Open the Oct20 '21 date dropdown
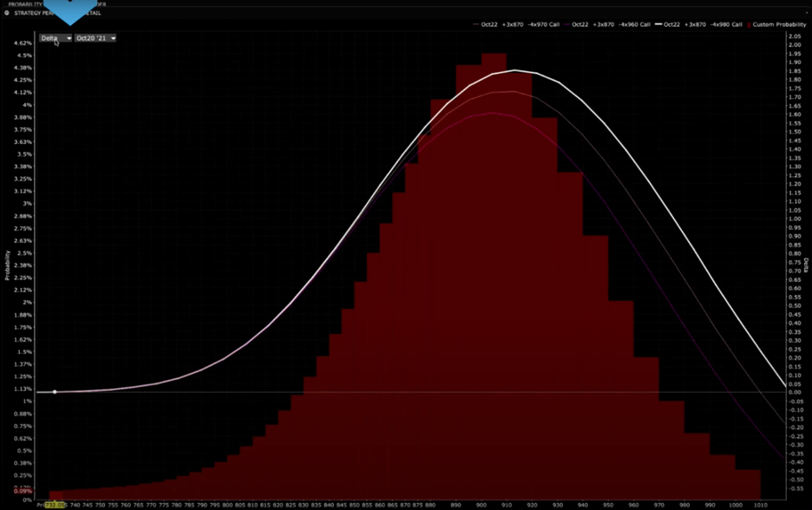Viewport: 812px width, 510px height. click(x=95, y=38)
